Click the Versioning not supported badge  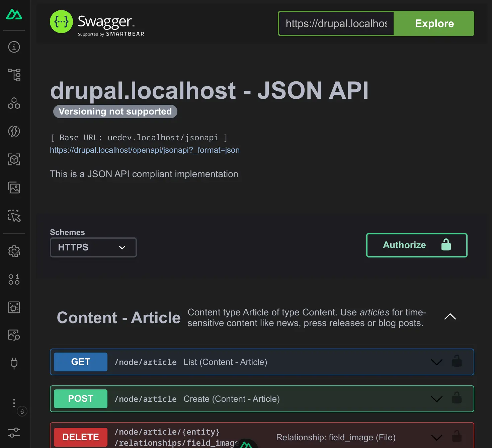click(115, 111)
